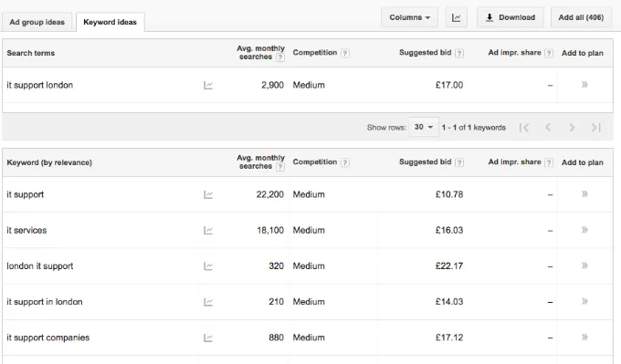The width and height of the screenshot is (621, 364).
Task: Open help for Search terms Avg. monthly searches
Action: (x=280, y=57)
